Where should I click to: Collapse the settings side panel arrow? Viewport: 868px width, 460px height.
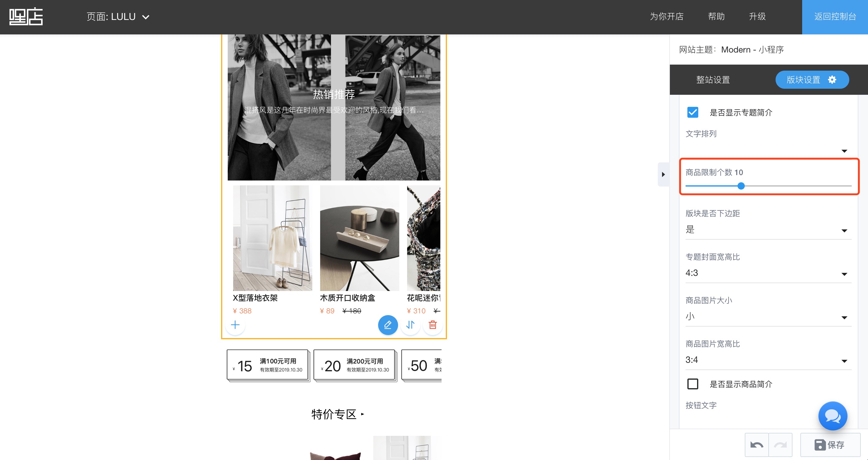[x=663, y=174]
